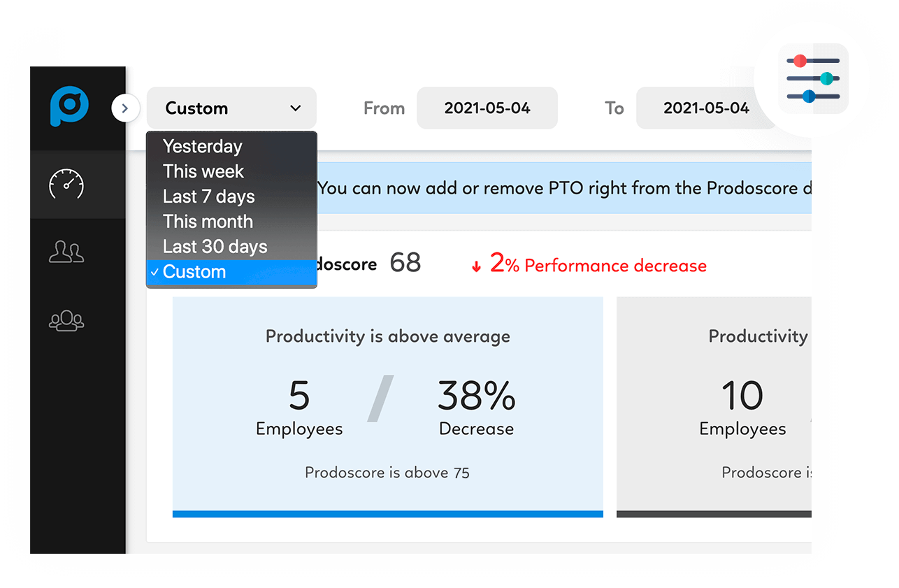Click the From date field
The width and height of the screenshot is (899, 588).
pos(487,108)
